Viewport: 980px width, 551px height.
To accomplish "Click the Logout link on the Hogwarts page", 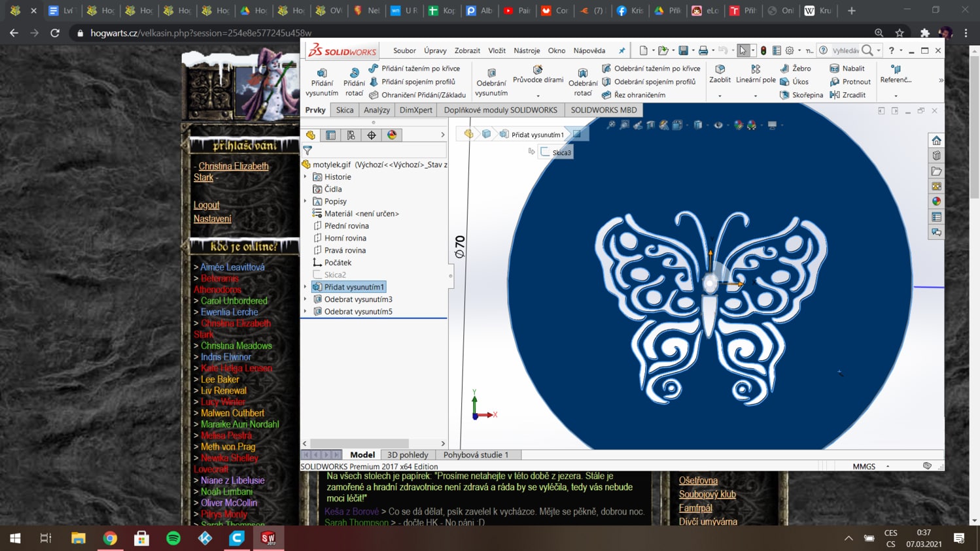I will click(206, 205).
